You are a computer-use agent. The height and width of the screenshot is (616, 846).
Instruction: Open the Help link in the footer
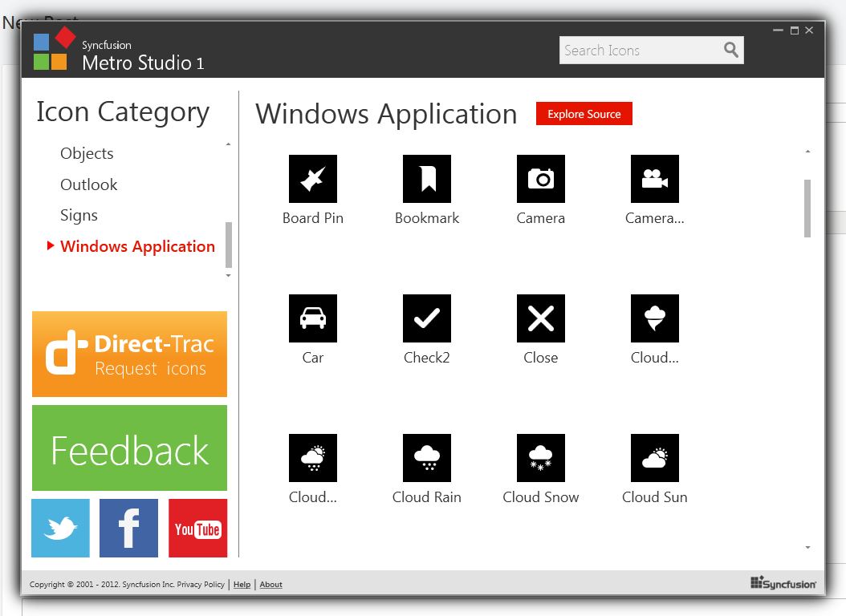coord(242,584)
